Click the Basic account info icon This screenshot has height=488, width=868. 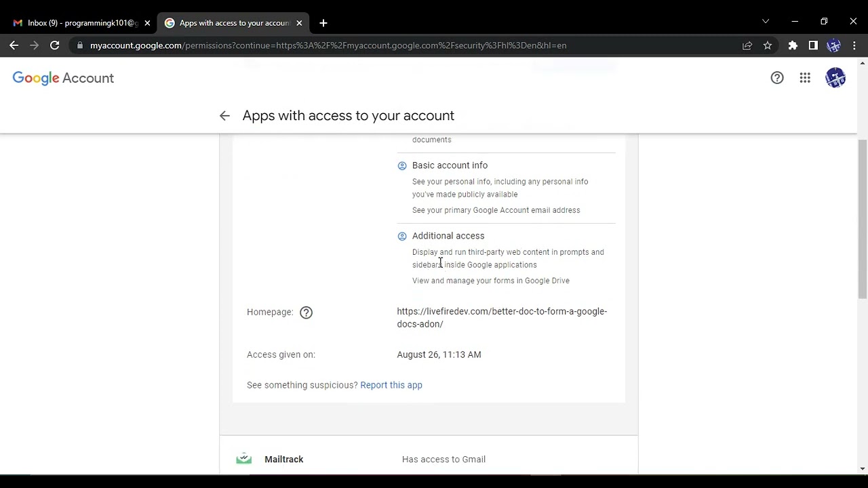pos(402,165)
